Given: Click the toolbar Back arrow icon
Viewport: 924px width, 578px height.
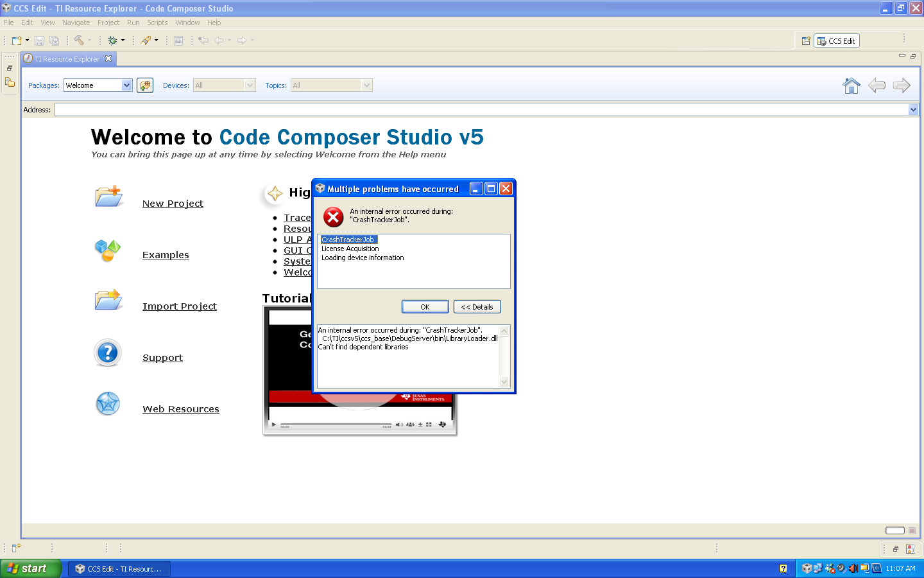Looking at the screenshot, I should point(219,40).
